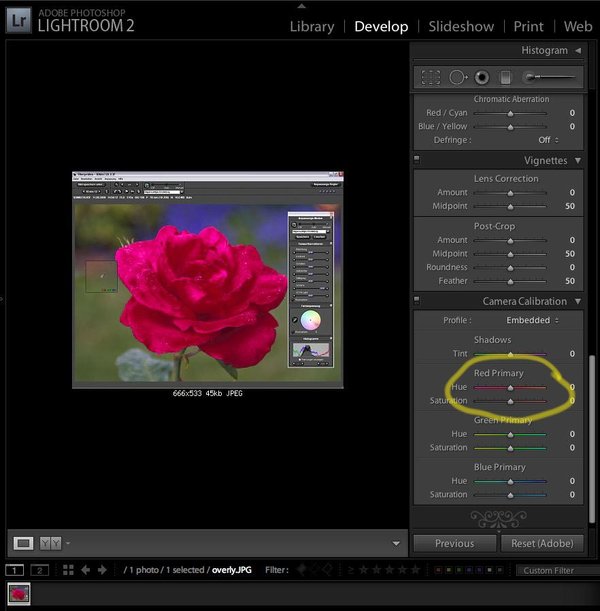Viewport: 600px width, 611px height.
Task: Switch to Loupe view in toolbar
Action: click(23, 543)
